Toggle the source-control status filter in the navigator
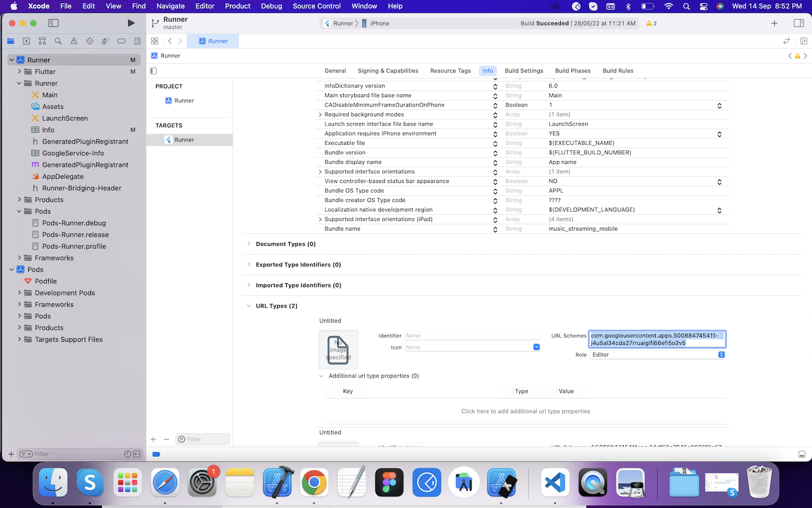812x508 pixels. coord(136,454)
